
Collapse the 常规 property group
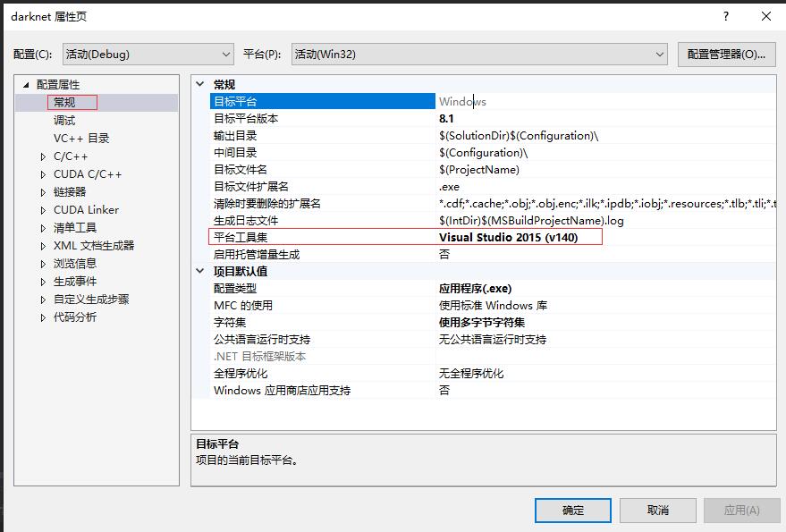point(202,83)
